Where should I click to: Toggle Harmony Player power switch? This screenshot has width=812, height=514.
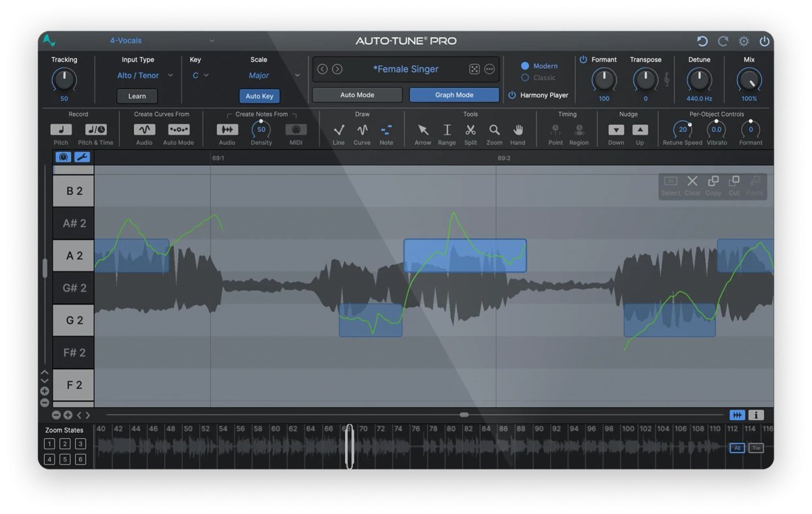tap(512, 95)
